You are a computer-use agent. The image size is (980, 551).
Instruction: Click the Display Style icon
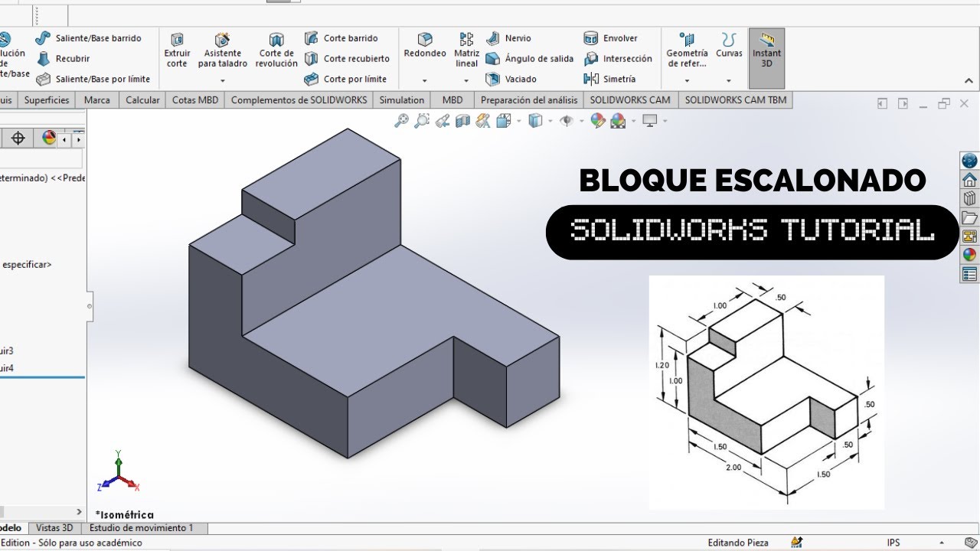[x=535, y=121]
